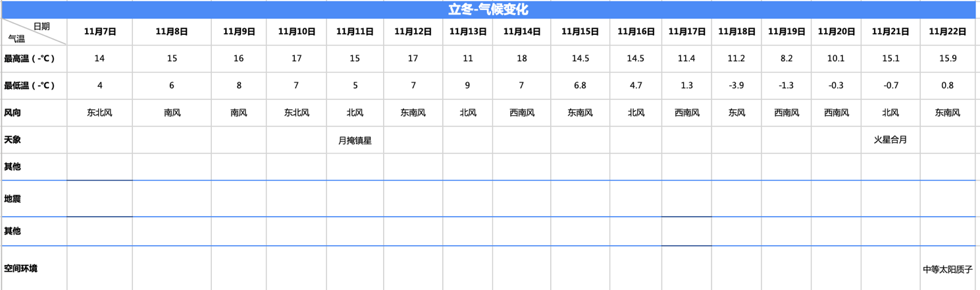980x290 pixels.
Task: Click the low temperature cell 0.8
Action: coord(948,86)
